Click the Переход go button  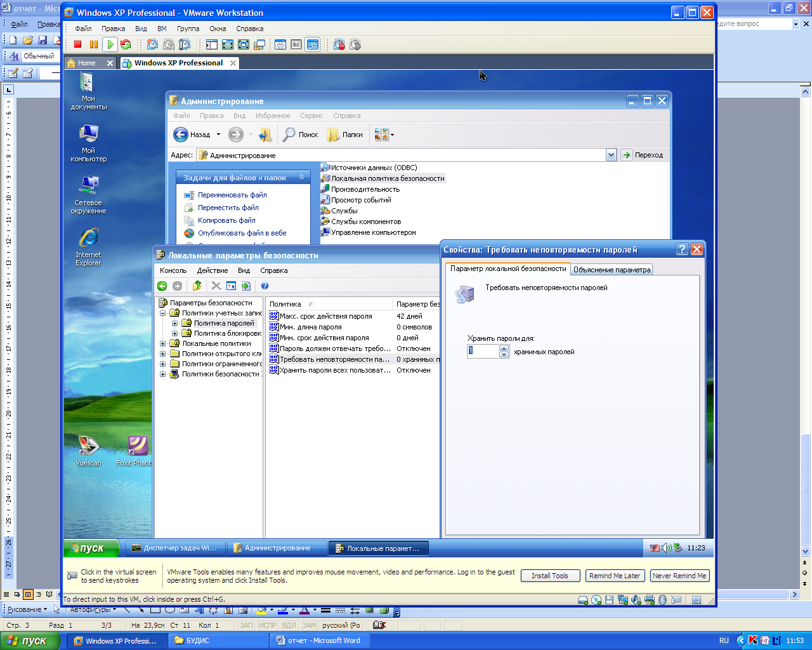click(643, 155)
